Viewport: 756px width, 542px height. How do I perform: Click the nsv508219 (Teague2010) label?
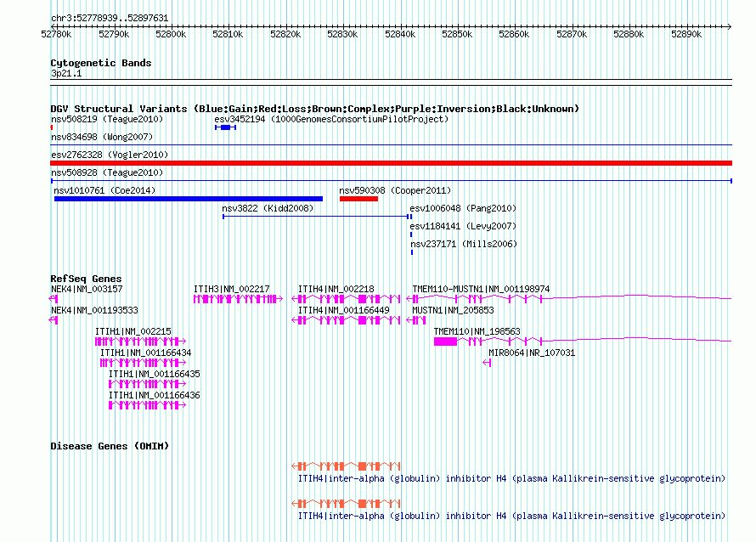click(107, 119)
